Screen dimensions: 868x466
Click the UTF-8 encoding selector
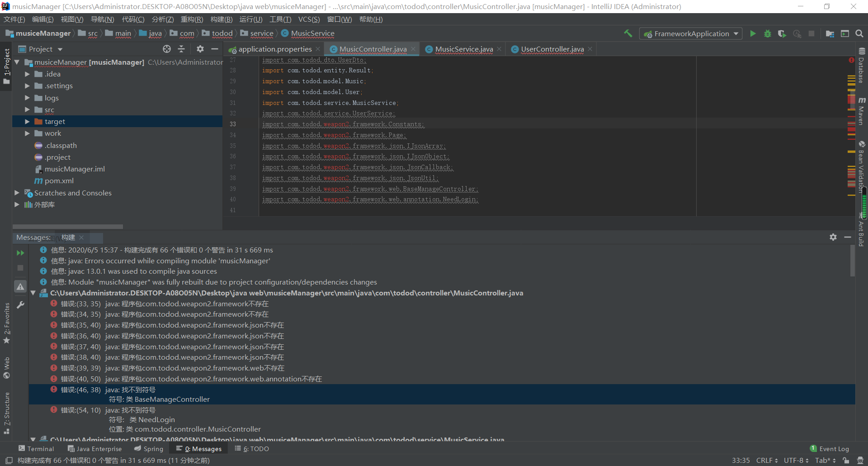tap(796, 460)
